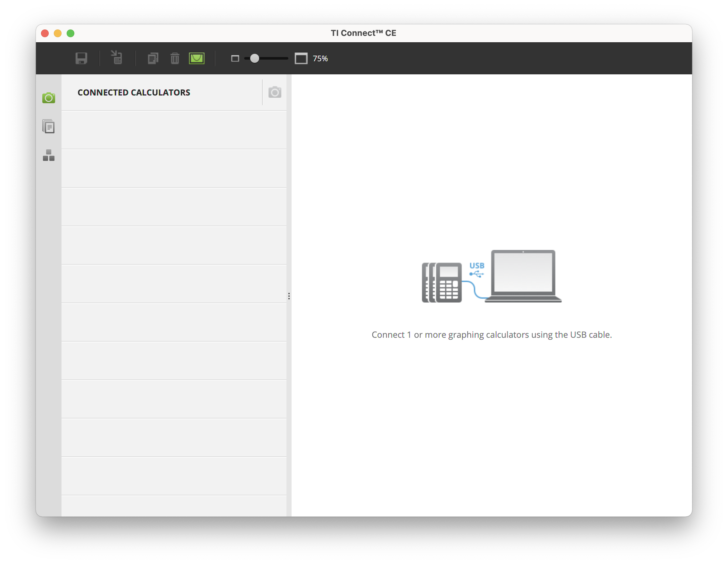Viewport: 728px width, 564px height.
Task: Click the screen size slider handle
Action: point(254,59)
